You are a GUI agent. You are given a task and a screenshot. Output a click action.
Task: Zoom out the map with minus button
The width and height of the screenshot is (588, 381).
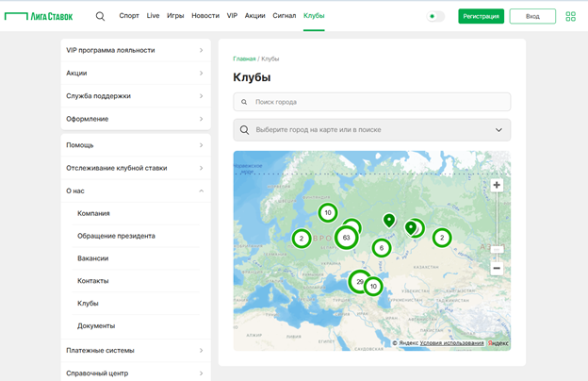click(x=497, y=269)
